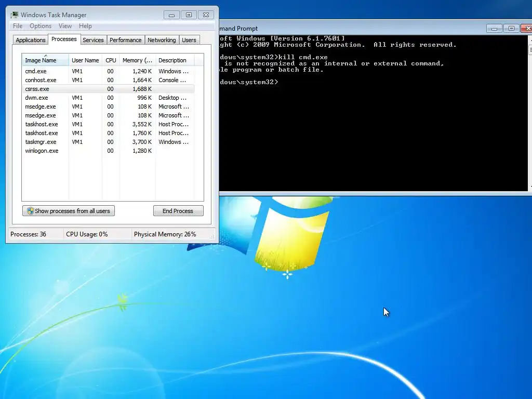Minimize the Command Prompt window
532x399 pixels.
(495, 29)
